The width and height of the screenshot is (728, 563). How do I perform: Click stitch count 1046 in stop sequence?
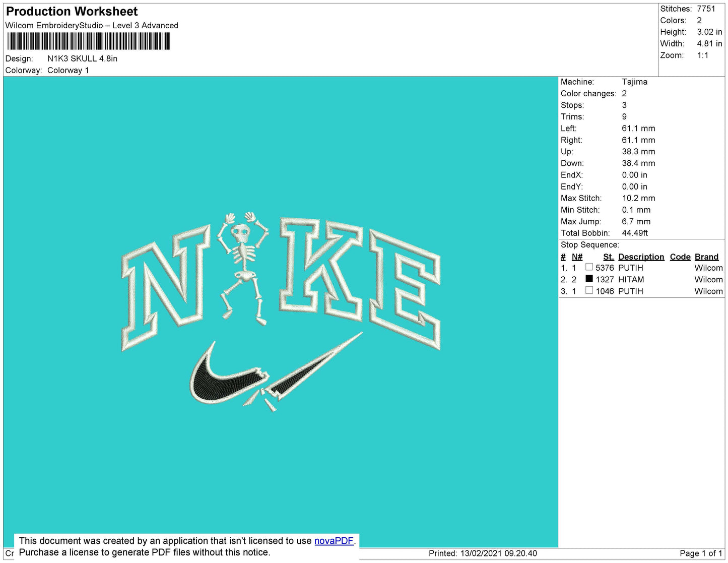click(605, 291)
